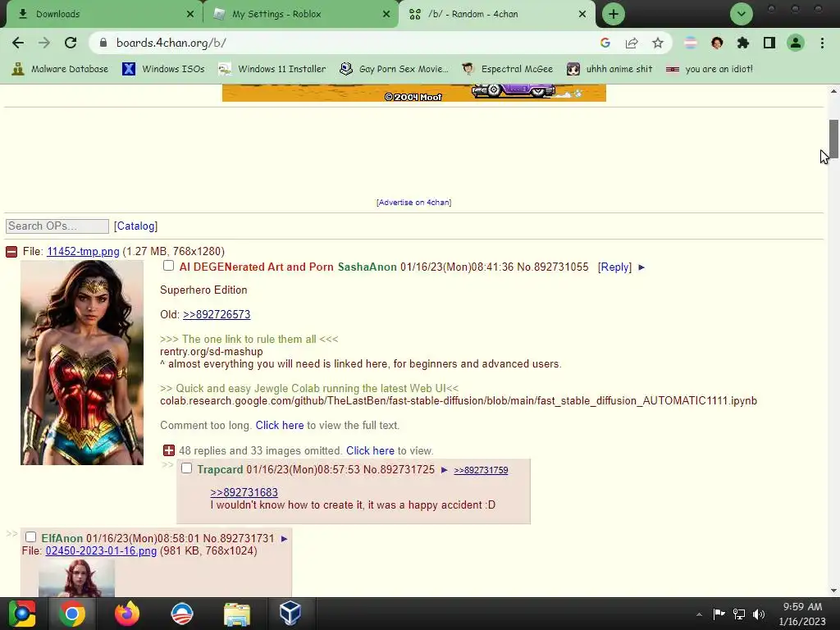The image size is (840, 630).
Task: Go back using the browser back arrow
Action: (18, 43)
